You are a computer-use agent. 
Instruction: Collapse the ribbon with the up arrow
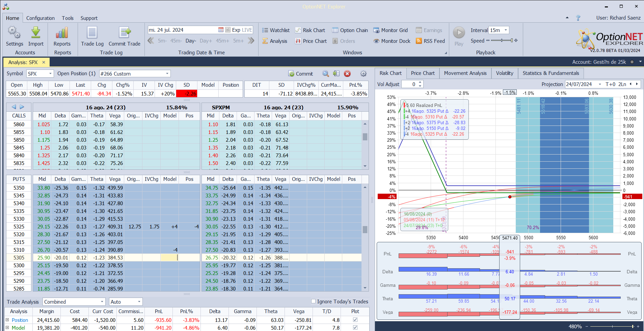[x=567, y=18]
